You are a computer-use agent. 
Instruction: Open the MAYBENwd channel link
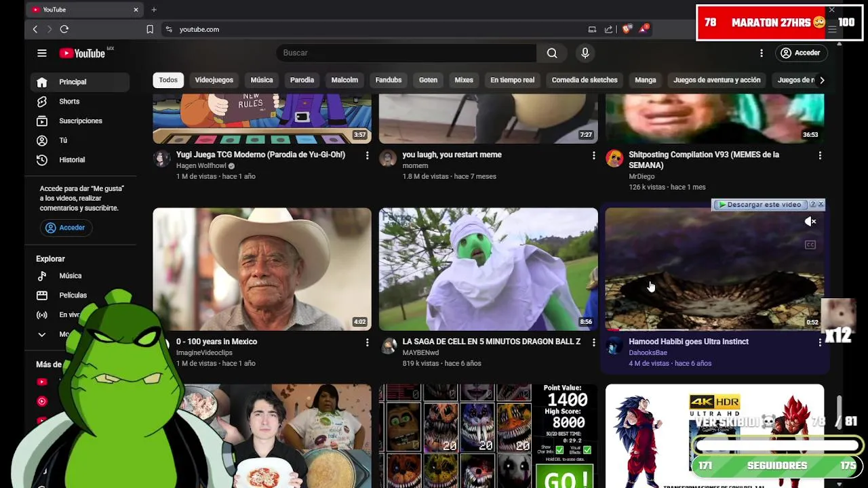pos(420,353)
